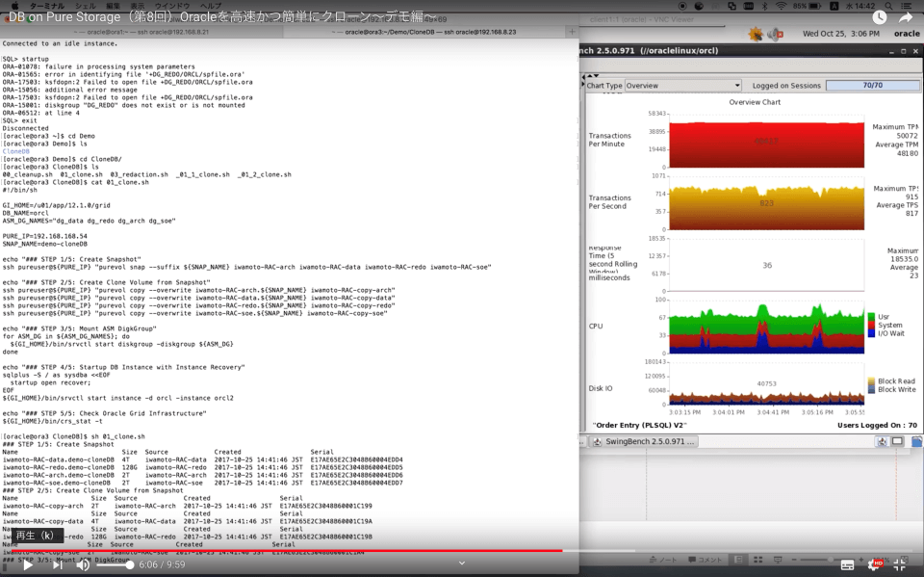Click the zoom out minus button
The width and height of the screenshot is (924, 577).
794,560
